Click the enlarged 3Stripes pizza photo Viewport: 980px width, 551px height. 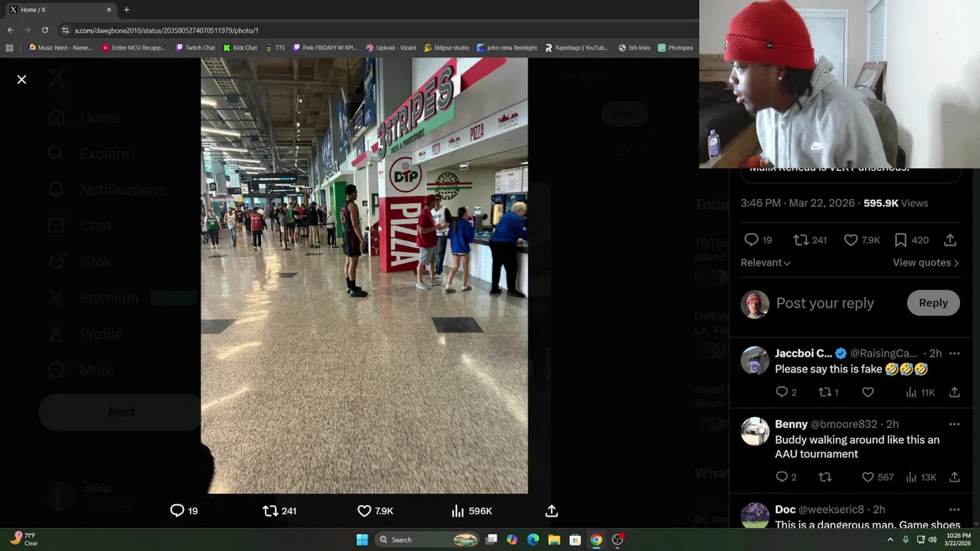pos(364,275)
